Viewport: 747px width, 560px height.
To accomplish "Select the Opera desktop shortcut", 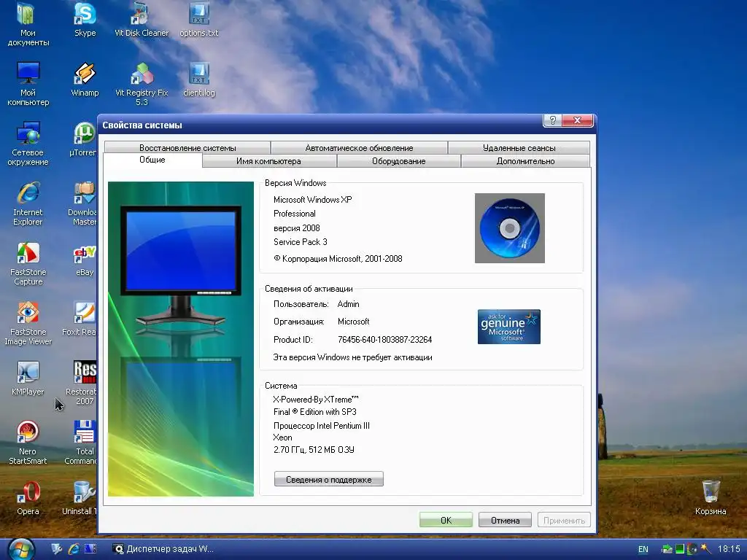I will pos(28,498).
